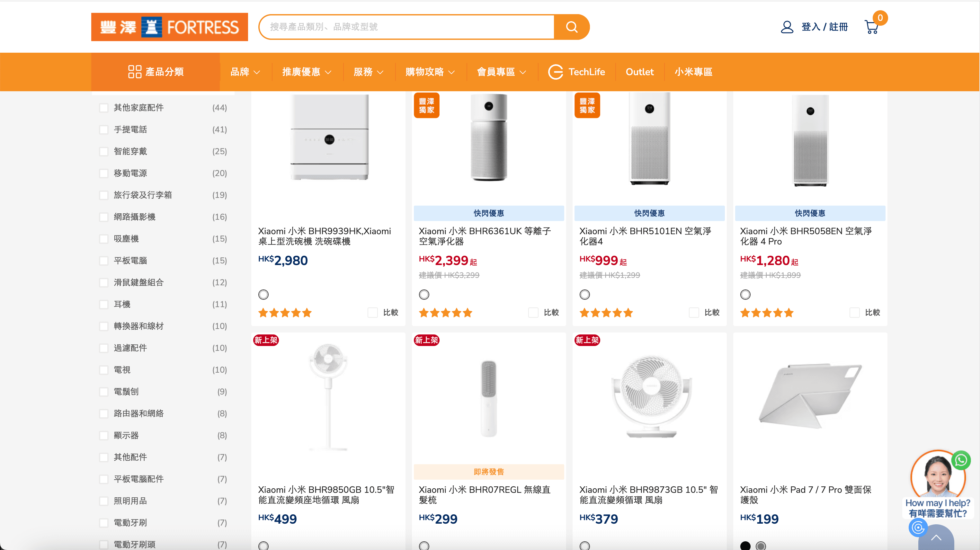The height and width of the screenshot is (550, 980).
Task: Click the 登入 / 註冊 link
Action: (x=824, y=27)
